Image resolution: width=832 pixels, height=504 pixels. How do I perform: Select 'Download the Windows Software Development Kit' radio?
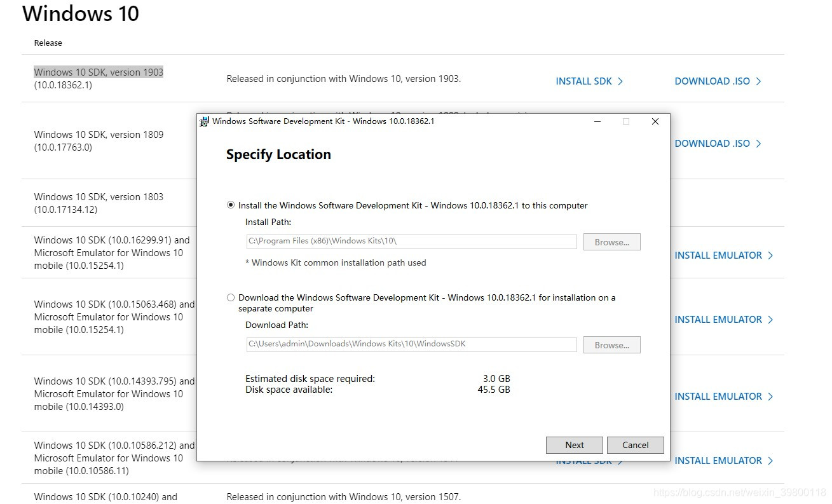231,297
